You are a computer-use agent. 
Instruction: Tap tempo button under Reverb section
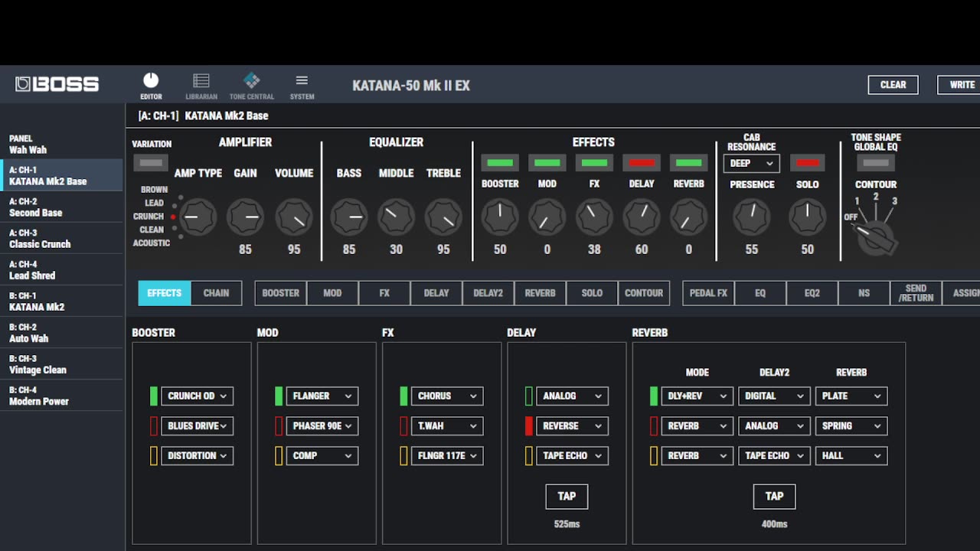coord(774,496)
